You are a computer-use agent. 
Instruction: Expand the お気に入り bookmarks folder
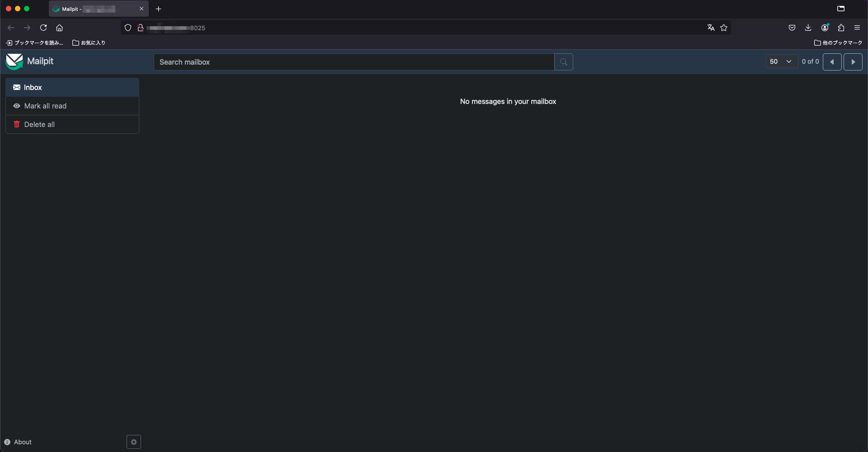click(89, 42)
